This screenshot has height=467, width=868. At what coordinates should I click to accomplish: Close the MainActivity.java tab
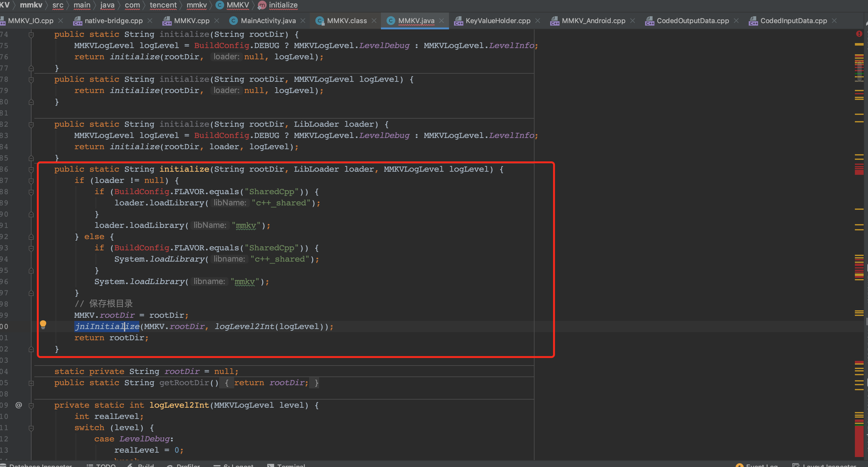tap(303, 21)
